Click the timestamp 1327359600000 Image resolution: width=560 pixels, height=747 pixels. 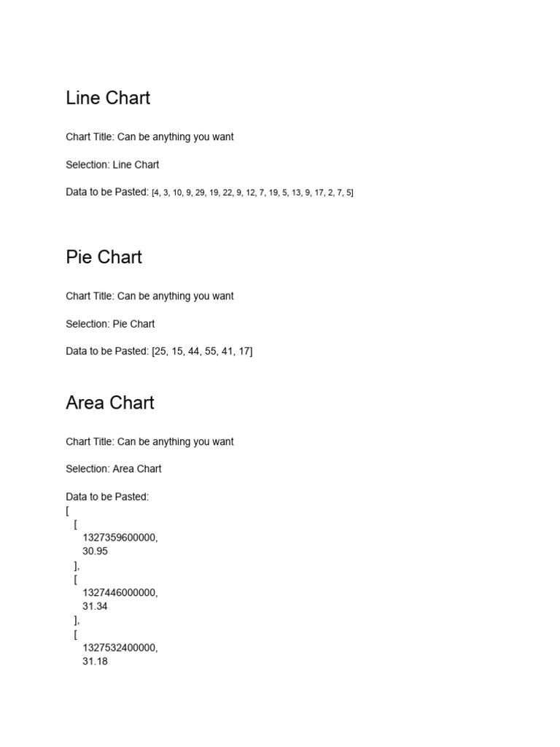(x=120, y=538)
